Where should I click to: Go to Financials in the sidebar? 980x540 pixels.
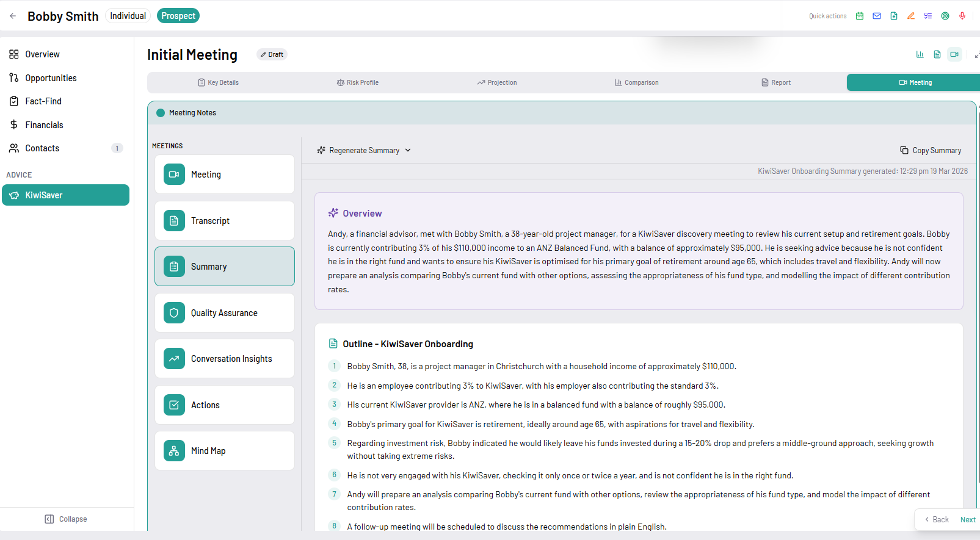(44, 125)
